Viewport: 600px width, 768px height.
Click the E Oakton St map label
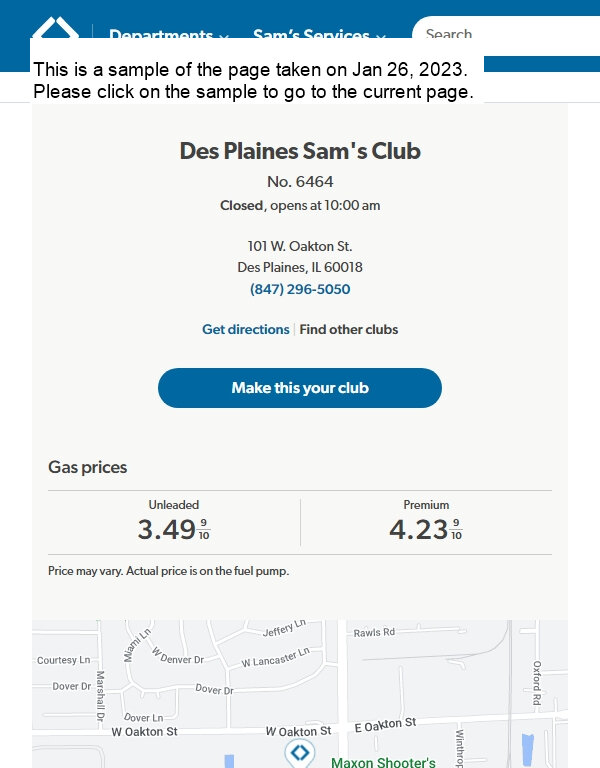[385, 725]
